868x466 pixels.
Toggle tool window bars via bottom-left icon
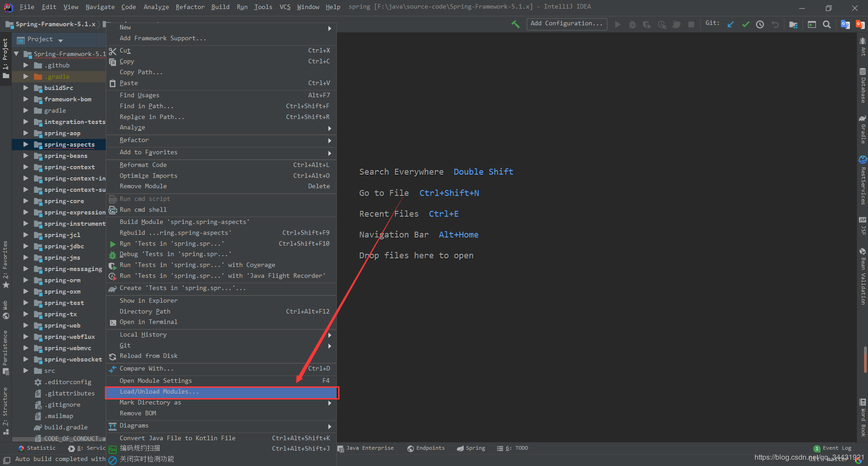[7, 460]
